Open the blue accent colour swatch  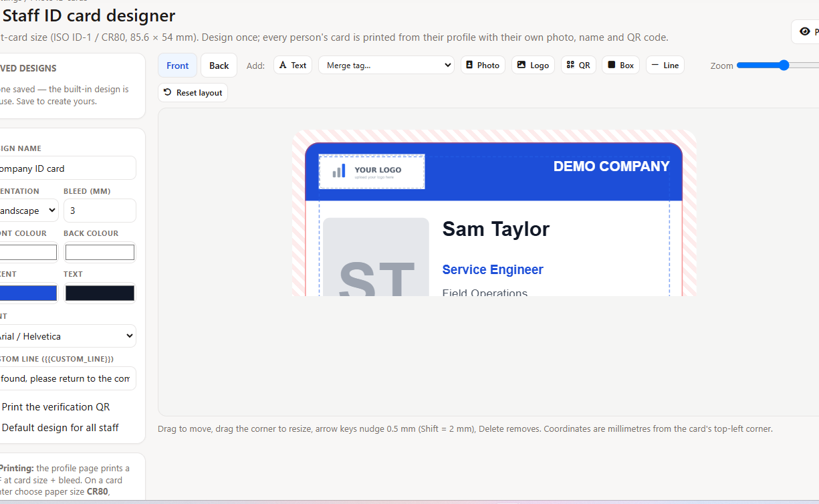click(x=28, y=293)
